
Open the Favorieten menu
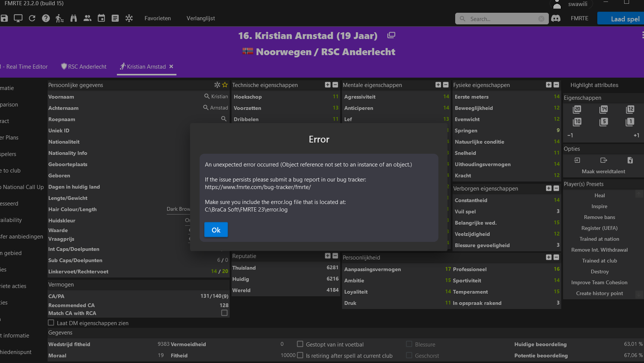coord(158,18)
